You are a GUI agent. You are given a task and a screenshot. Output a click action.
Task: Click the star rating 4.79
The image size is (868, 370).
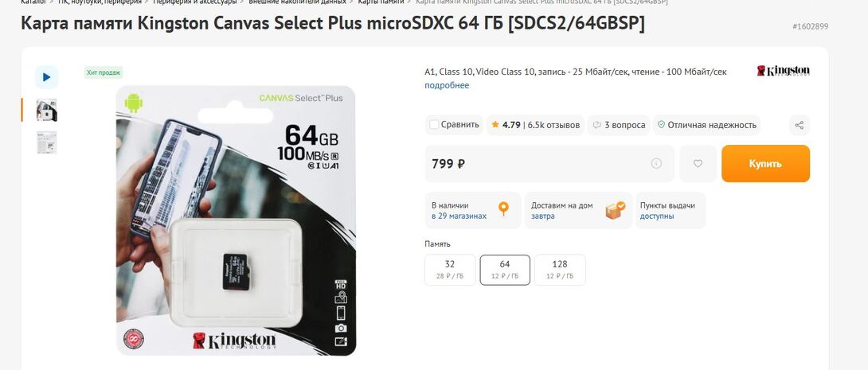(x=506, y=125)
